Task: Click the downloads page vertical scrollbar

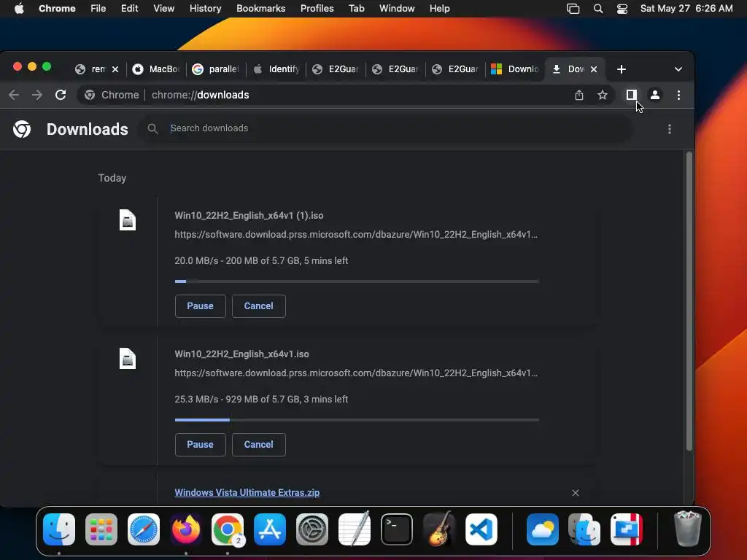Action: click(x=689, y=301)
